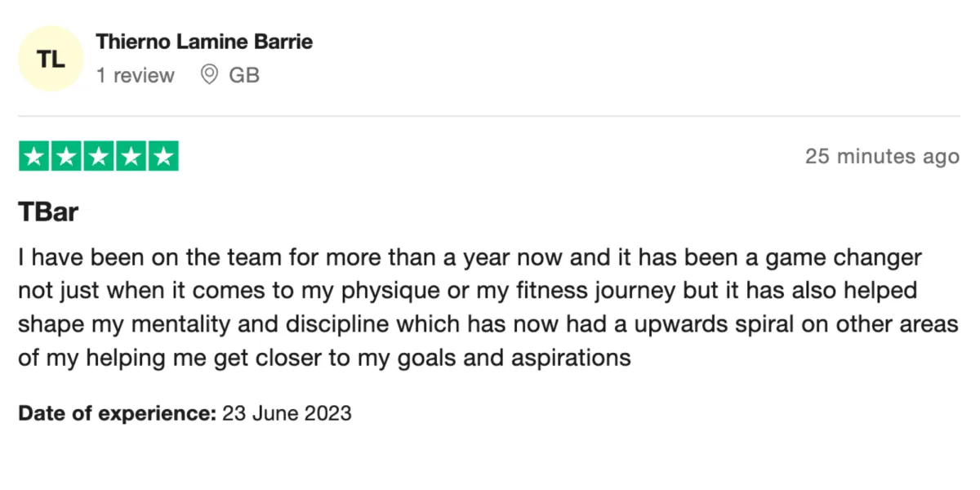This screenshot has width=980, height=490.
Task: Click the GB country label
Action: tap(244, 75)
